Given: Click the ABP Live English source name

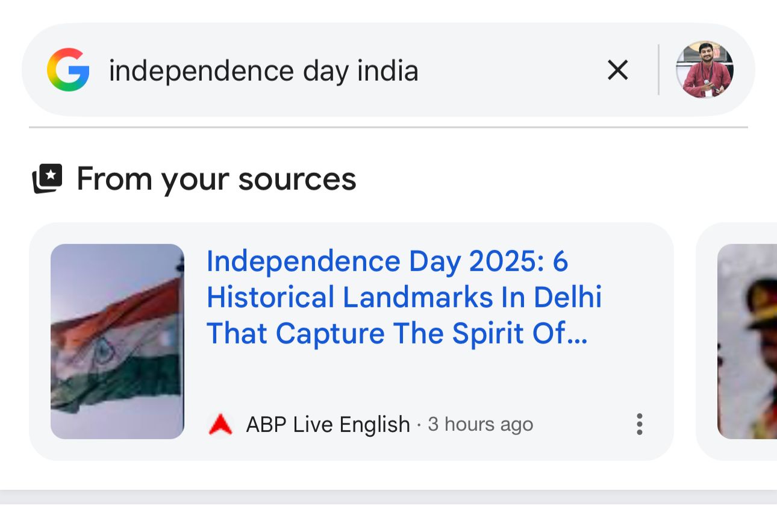Looking at the screenshot, I should point(328,425).
